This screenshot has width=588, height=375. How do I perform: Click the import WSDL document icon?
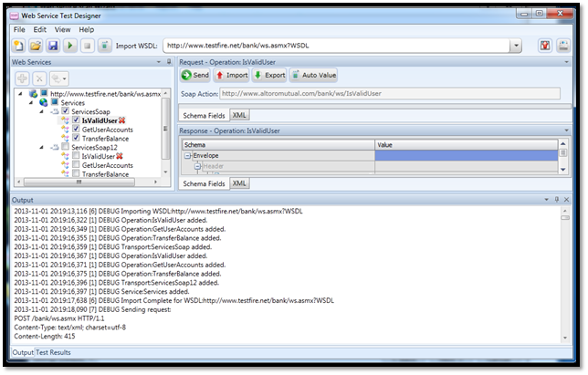pyautogui.click(x=104, y=46)
